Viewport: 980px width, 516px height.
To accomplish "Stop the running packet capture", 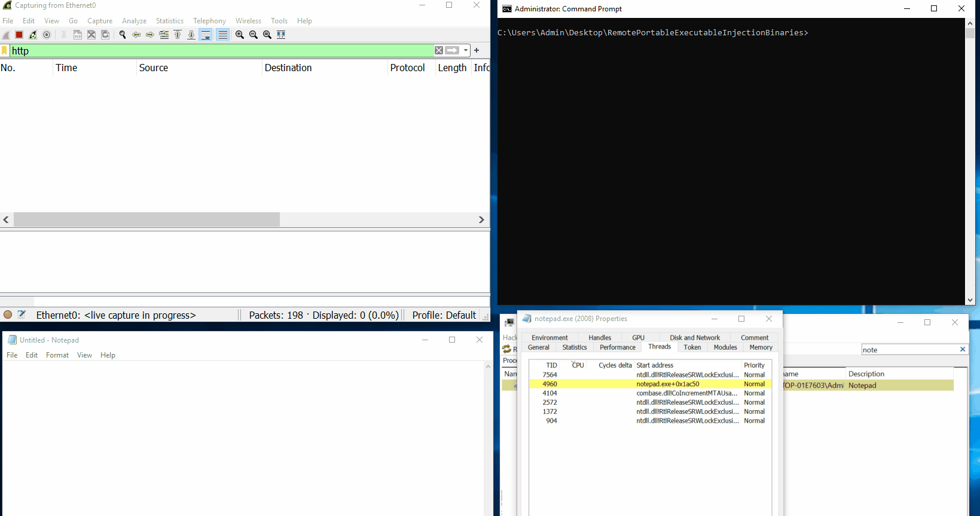I will point(19,35).
